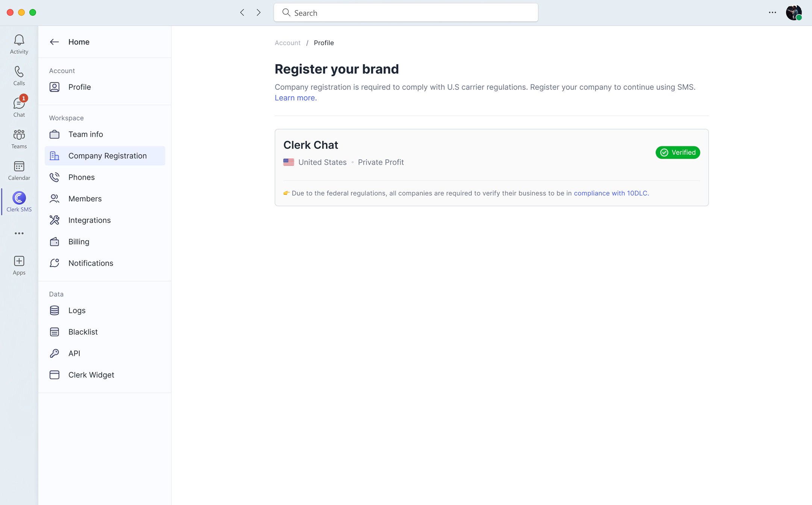This screenshot has height=505, width=812.
Task: Open Logs under Data
Action: [105, 310]
